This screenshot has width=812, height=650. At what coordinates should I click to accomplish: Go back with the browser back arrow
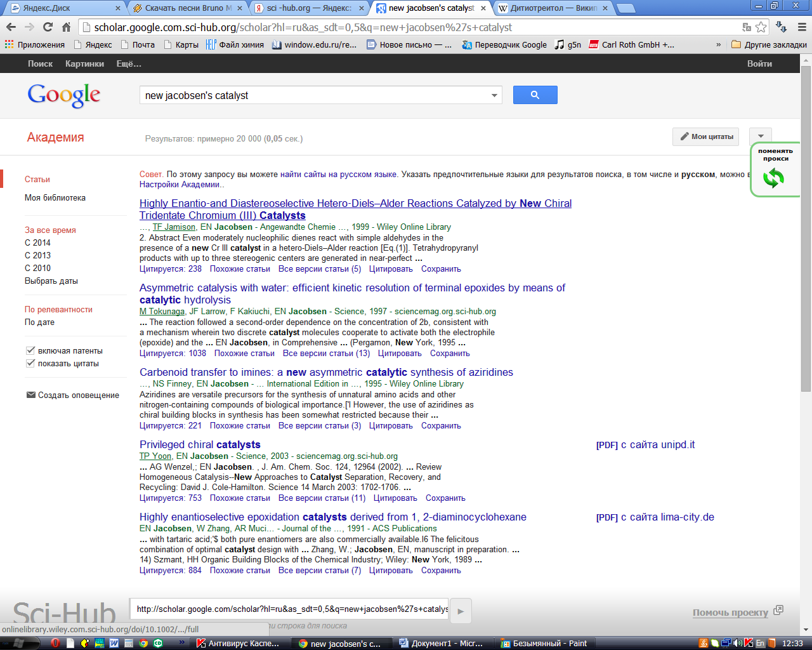[x=11, y=27]
